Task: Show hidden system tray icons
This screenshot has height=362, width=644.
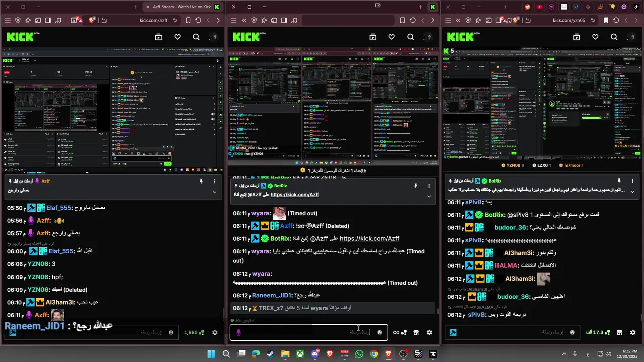Action: (x=565, y=354)
